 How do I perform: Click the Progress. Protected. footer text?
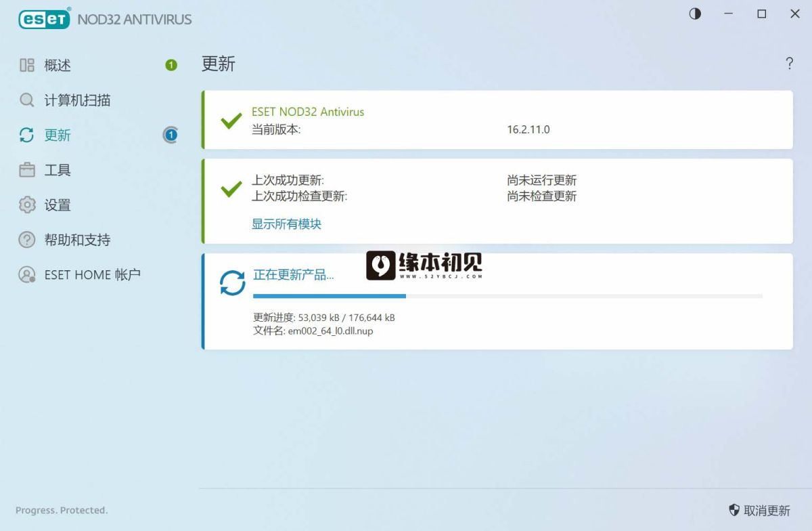[62, 510]
